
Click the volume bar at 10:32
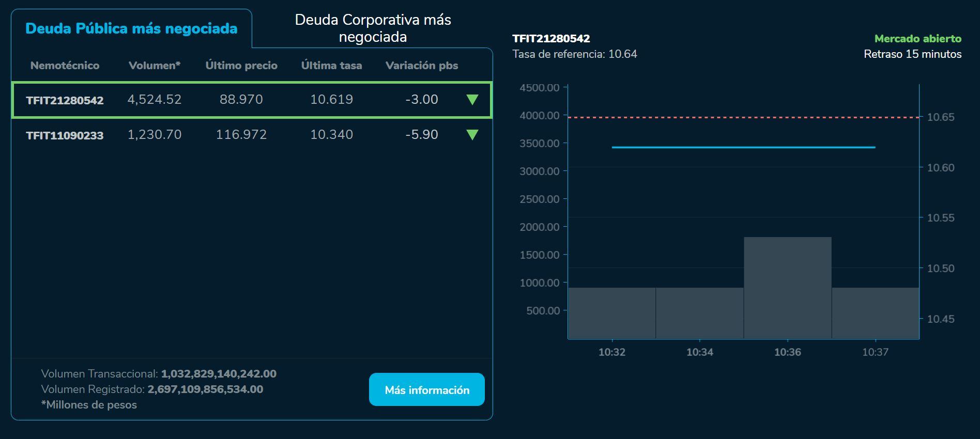click(x=612, y=313)
